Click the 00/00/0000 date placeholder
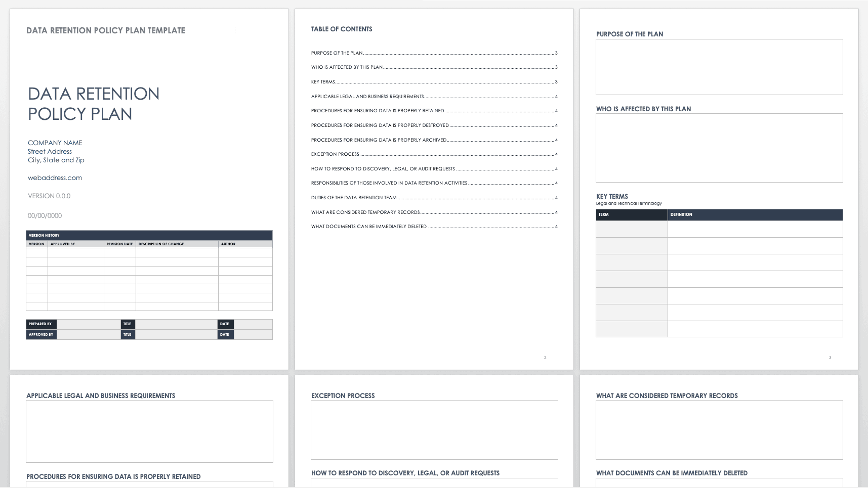The width and height of the screenshot is (868, 488). tap(45, 216)
